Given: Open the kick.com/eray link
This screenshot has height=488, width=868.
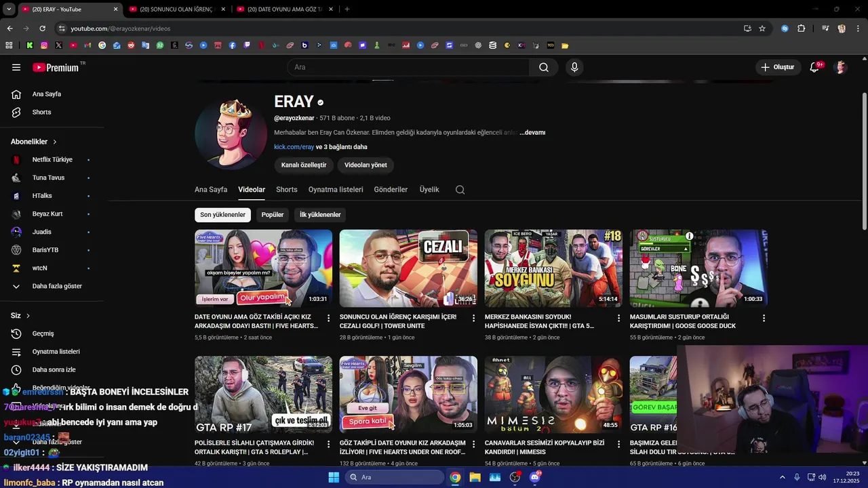Looking at the screenshot, I should [x=294, y=147].
